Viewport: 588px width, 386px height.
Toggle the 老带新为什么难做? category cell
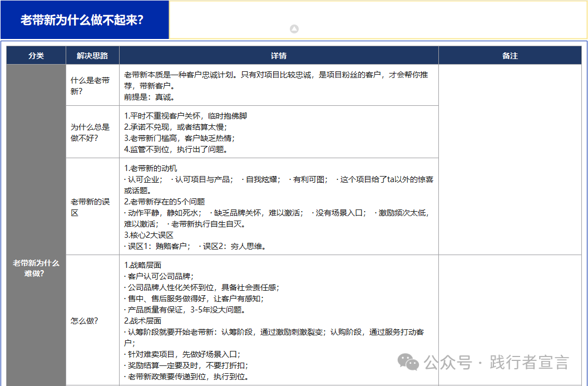pyautogui.click(x=35, y=268)
